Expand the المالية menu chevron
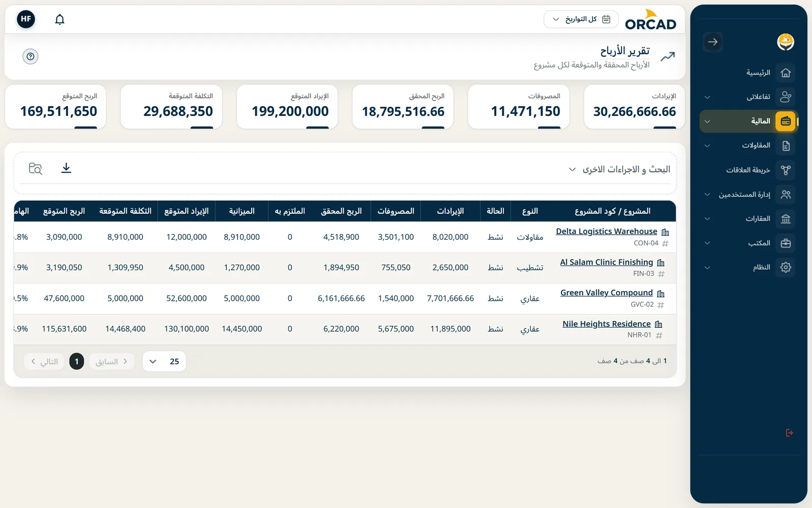The width and height of the screenshot is (812, 508). pyautogui.click(x=707, y=121)
